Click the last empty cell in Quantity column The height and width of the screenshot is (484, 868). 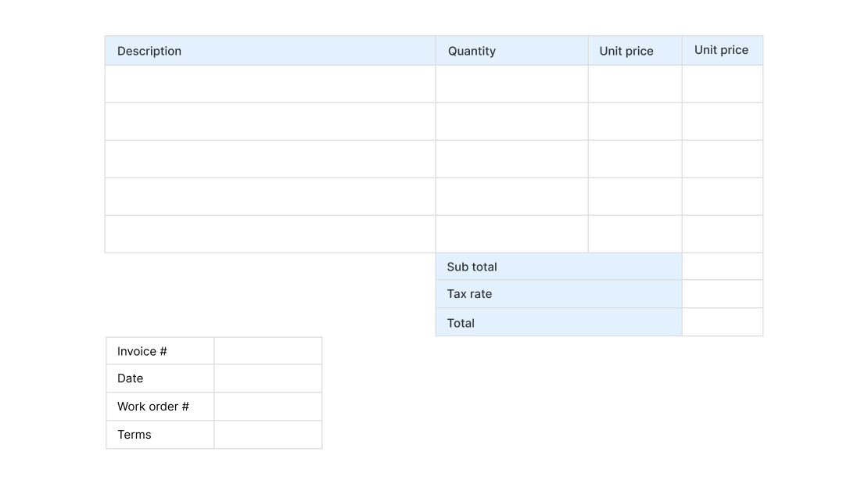click(511, 235)
